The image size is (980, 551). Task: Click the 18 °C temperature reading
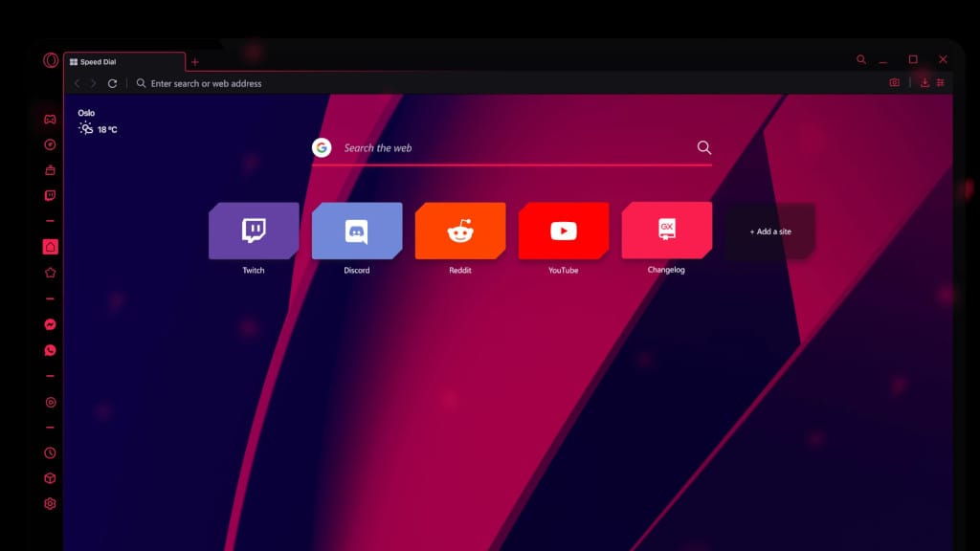click(107, 129)
